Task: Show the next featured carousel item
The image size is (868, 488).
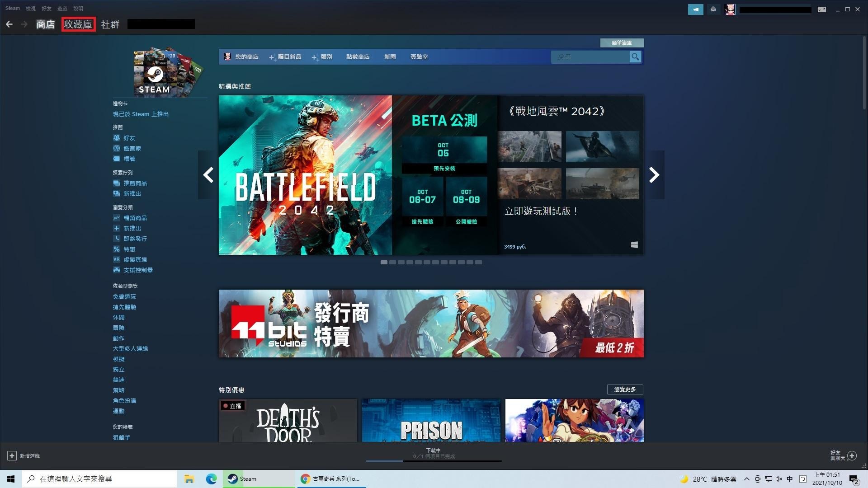Action: (x=654, y=175)
